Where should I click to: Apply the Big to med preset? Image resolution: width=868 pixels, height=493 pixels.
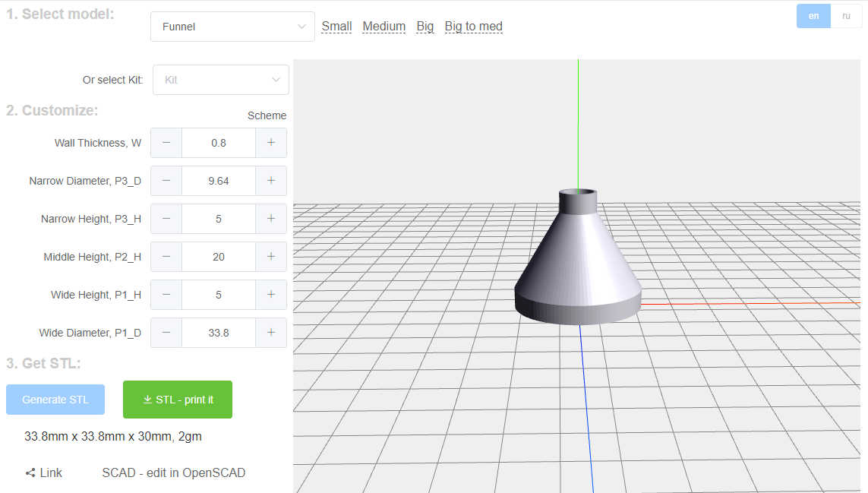[473, 27]
